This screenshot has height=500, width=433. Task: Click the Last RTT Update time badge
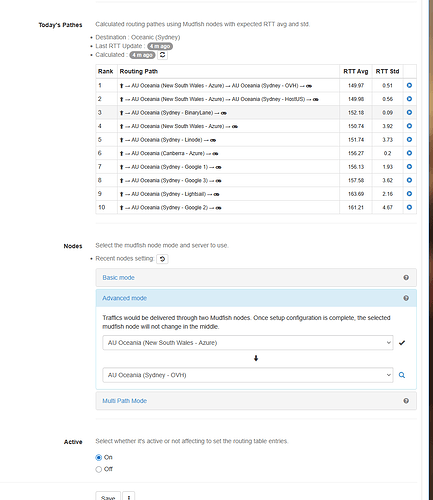click(160, 46)
